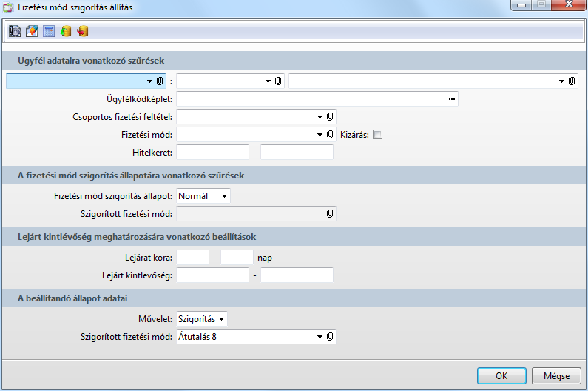Click paperclip icon beside Csoportos fizetési feltétel
The width and height of the screenshot is (588, 391).
tap(330, 116)
